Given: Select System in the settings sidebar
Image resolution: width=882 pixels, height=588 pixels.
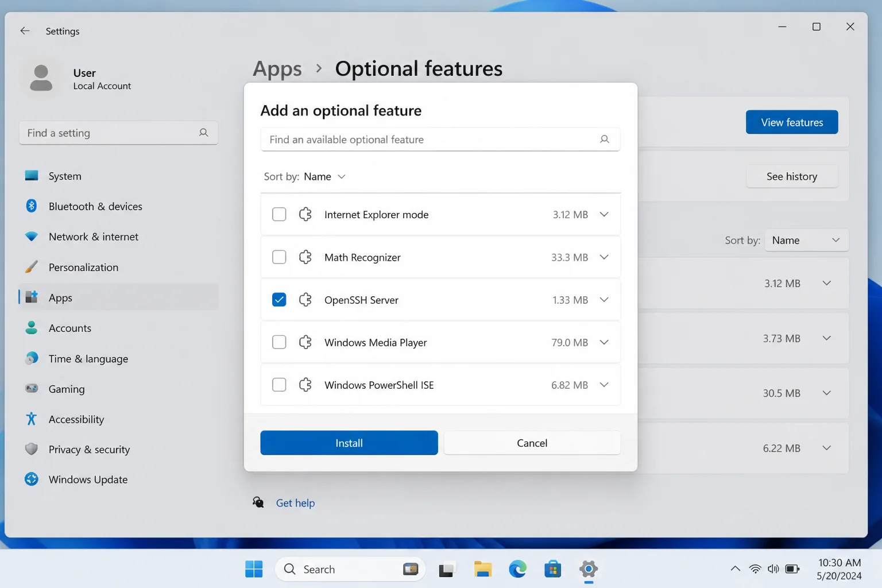Looking at the screenshot, I should [x=119, y=176].
